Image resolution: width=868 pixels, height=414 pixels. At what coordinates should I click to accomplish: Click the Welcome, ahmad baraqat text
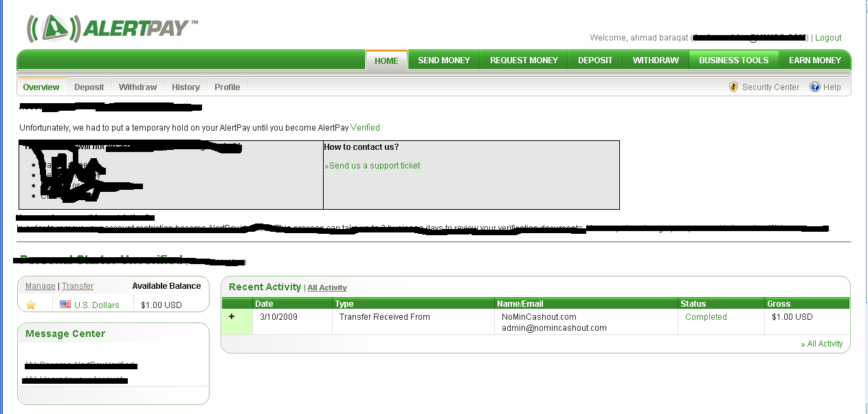tap(639, 38)
